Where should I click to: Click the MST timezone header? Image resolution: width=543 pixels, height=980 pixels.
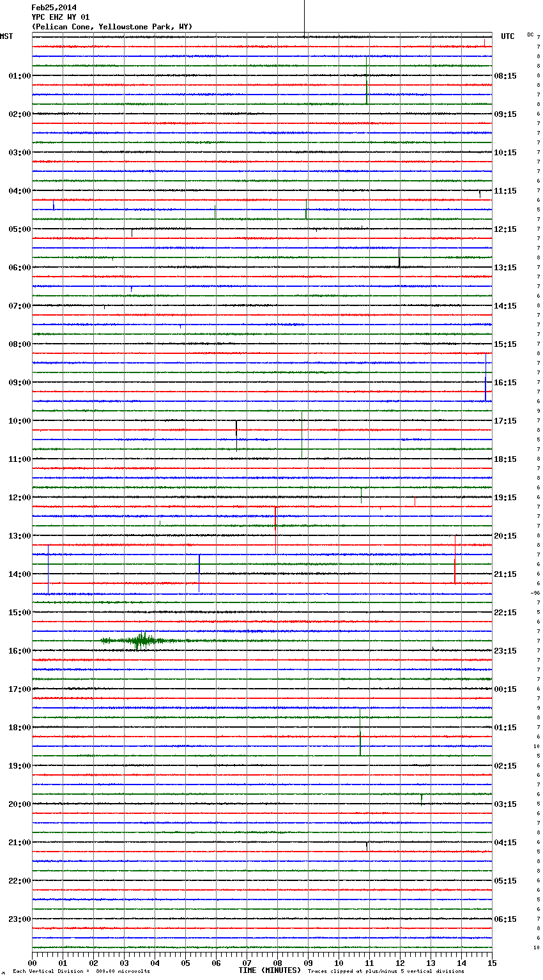pyautogui.click(x=6, y=36)
